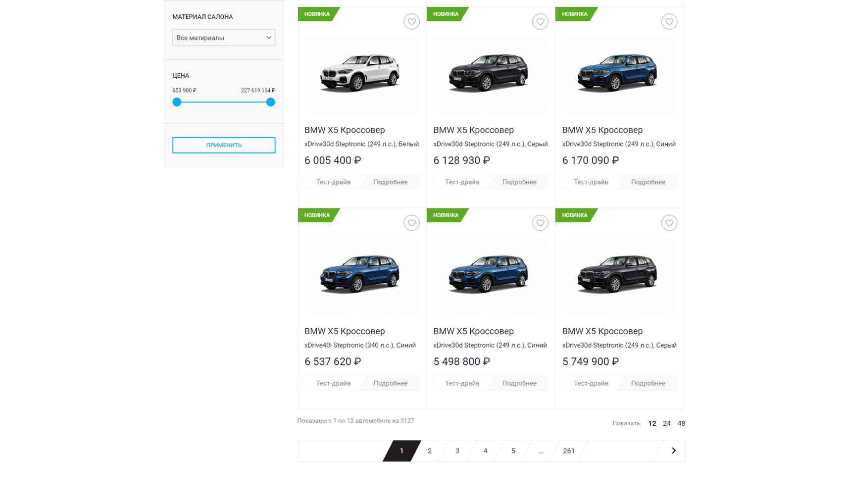Open the interior material dropdown
The width and height of the screenshot is (849, 504).
coord(224,38)
